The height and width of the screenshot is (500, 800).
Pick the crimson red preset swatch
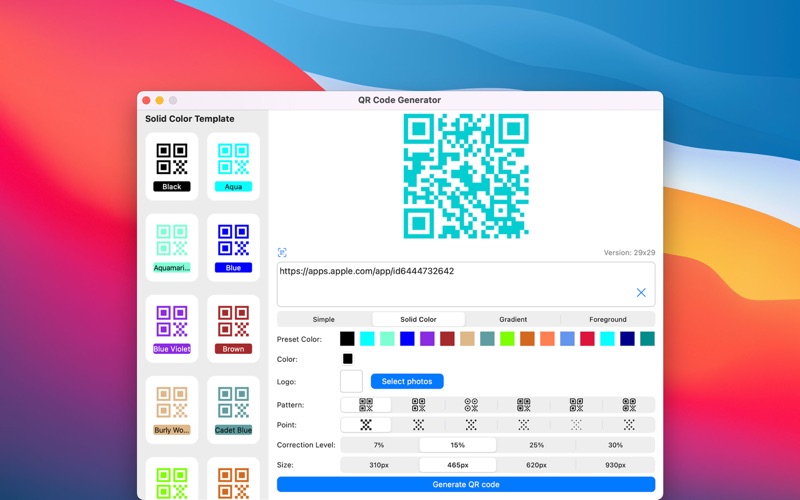pos(587,339)
